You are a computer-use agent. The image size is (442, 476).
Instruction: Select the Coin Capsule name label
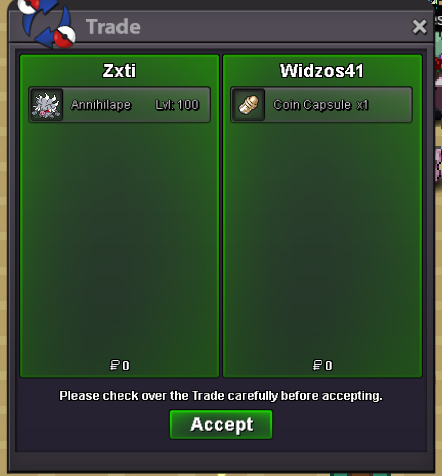tap(312, 105)
